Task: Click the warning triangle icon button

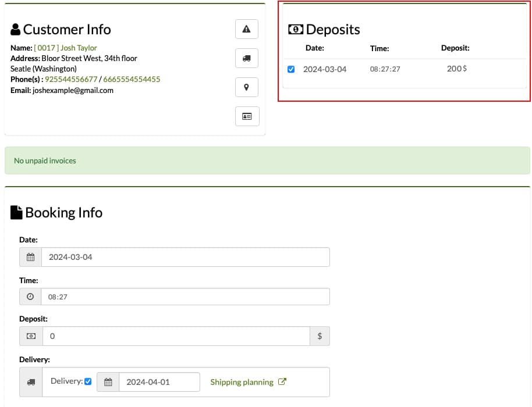Action: (247, 29)
